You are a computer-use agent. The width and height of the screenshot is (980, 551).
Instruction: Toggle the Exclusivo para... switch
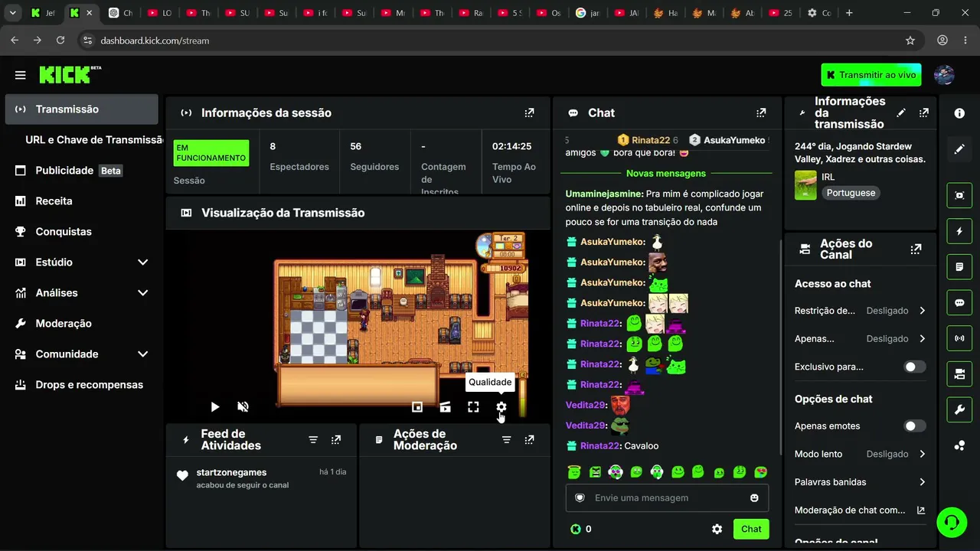click(915, 367)
